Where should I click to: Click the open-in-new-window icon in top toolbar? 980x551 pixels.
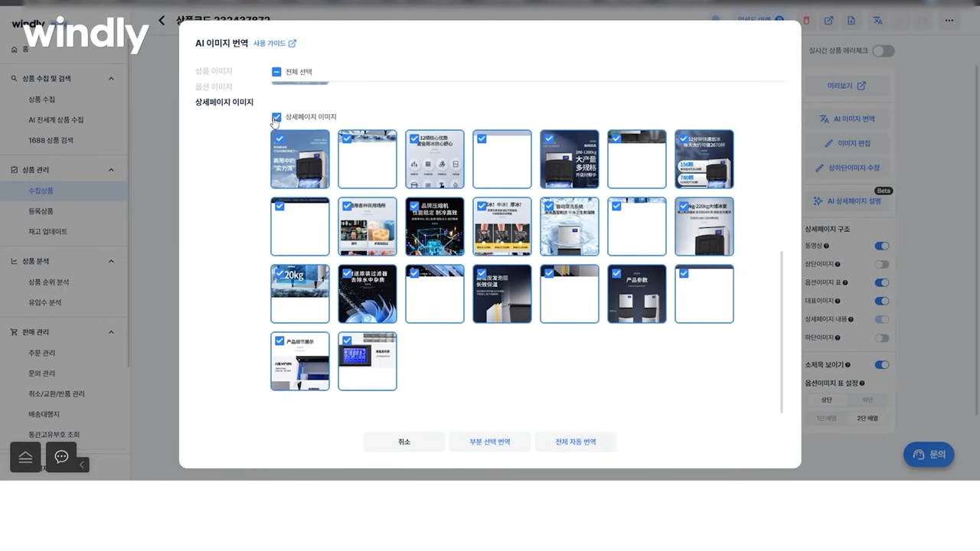click(828, 21)
